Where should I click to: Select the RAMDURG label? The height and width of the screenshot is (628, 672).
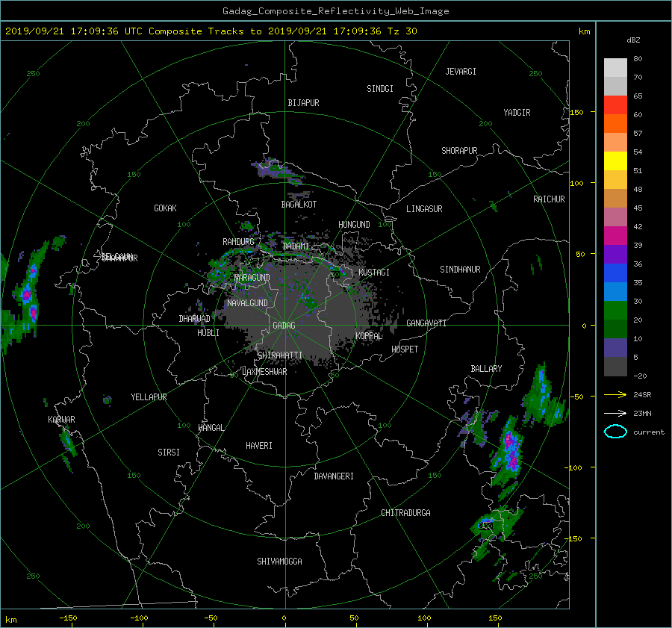tap(238, 242)
